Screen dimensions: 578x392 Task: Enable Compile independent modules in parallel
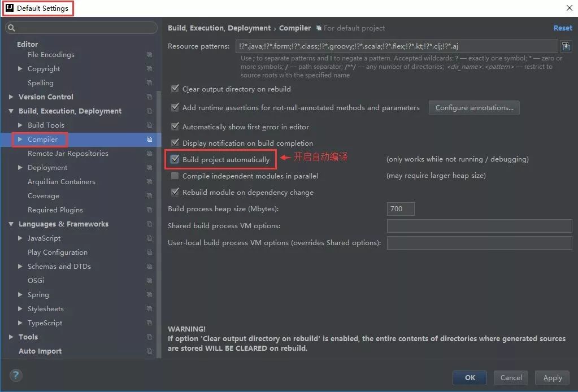pos(175,176)
